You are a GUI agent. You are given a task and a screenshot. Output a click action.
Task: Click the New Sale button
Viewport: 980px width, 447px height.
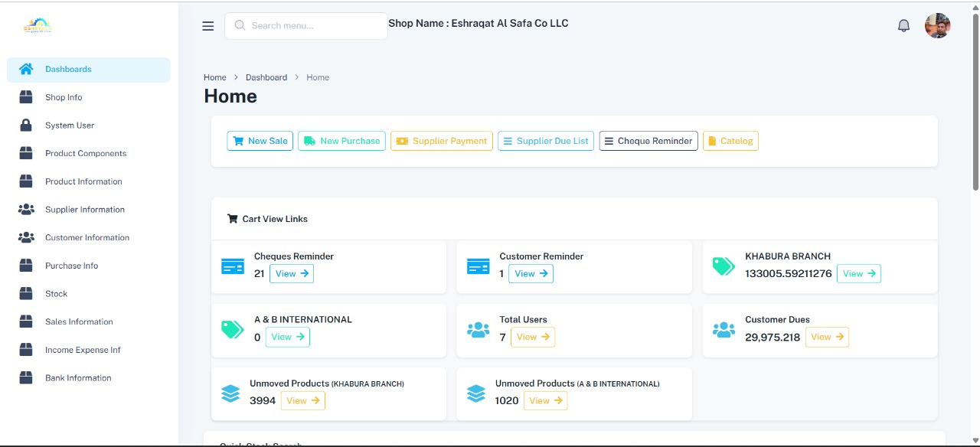click(260, 141)
